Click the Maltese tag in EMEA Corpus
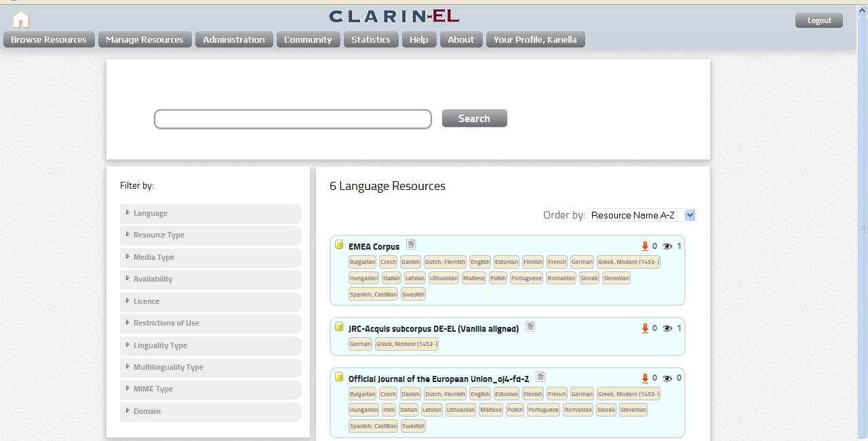This screenshot has height=441, width=868. pyautogui.click(x=474, y=278)
